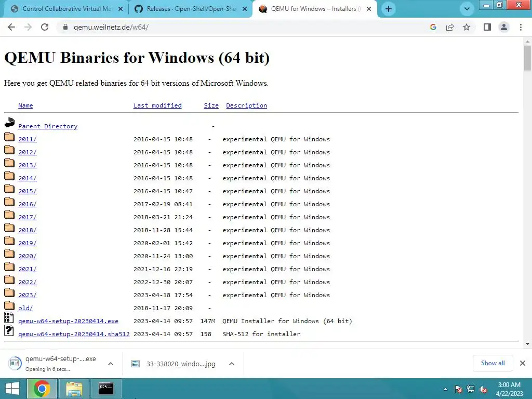This screenshot has height=399, width=532.
Task: Click the Action Center flag icon
Action: (x=458, y=389)
